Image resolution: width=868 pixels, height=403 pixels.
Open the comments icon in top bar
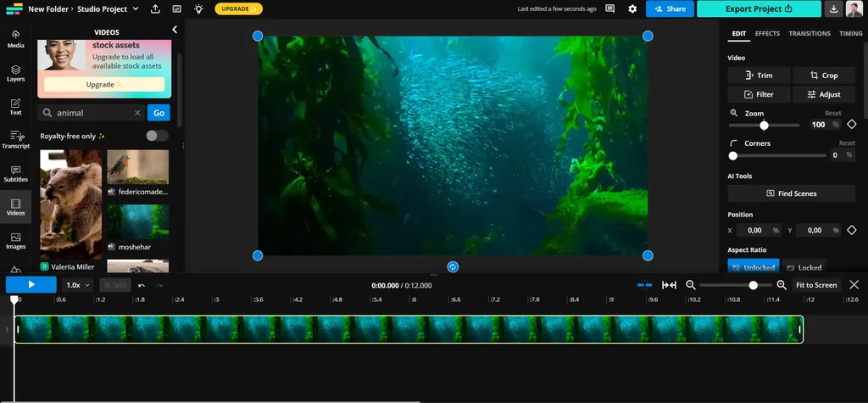point(610,8)
